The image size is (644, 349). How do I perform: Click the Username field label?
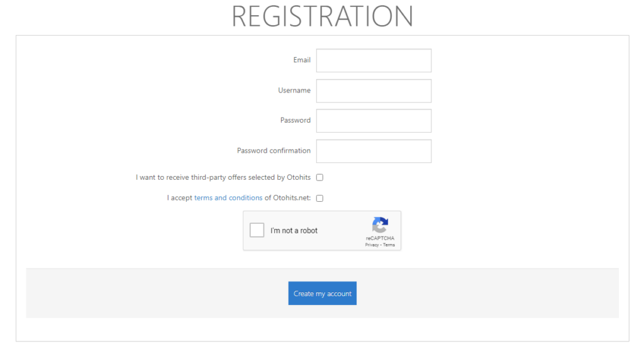coord(294,91)
